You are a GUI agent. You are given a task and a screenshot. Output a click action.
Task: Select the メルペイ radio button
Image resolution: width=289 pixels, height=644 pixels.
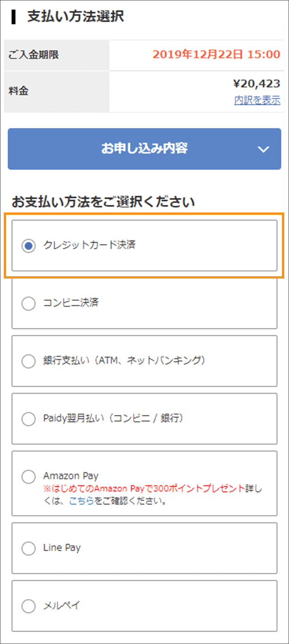(x=29, y=606)
